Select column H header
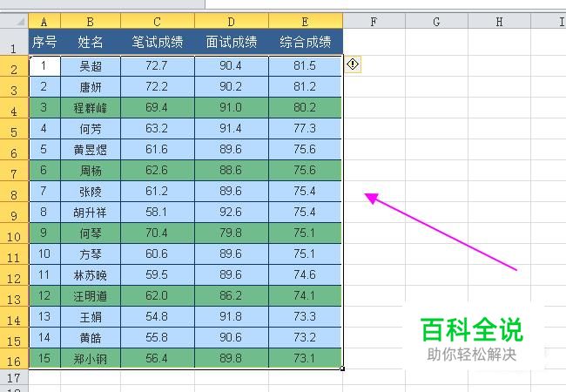 pos(499,21)
